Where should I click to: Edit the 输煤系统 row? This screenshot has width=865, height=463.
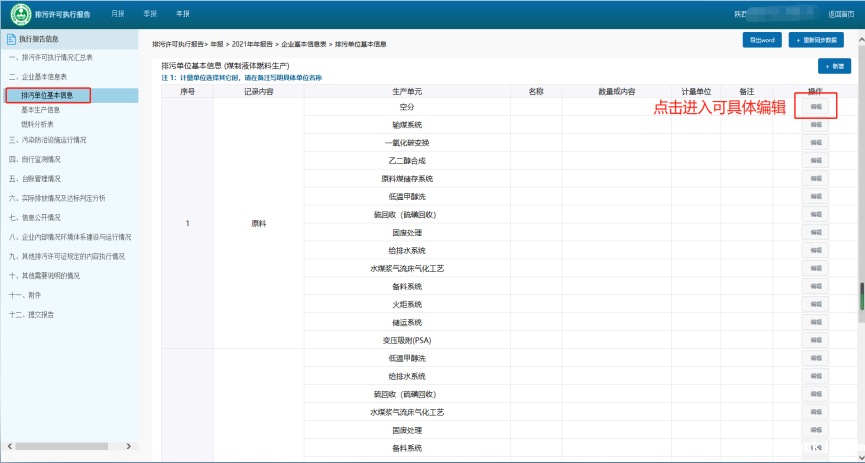815,125
